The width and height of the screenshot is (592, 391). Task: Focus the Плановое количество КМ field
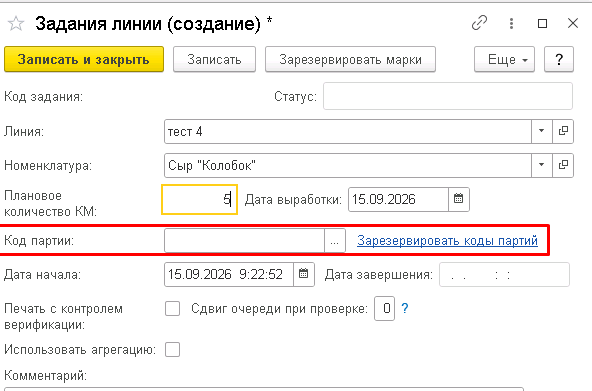pyautogui.click(x=199, y=199)
